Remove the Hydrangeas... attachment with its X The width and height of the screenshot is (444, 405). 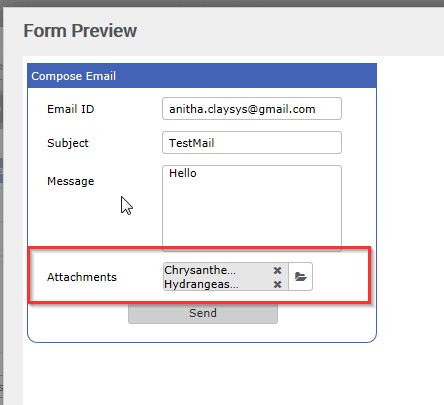click(x=277, y=285)
